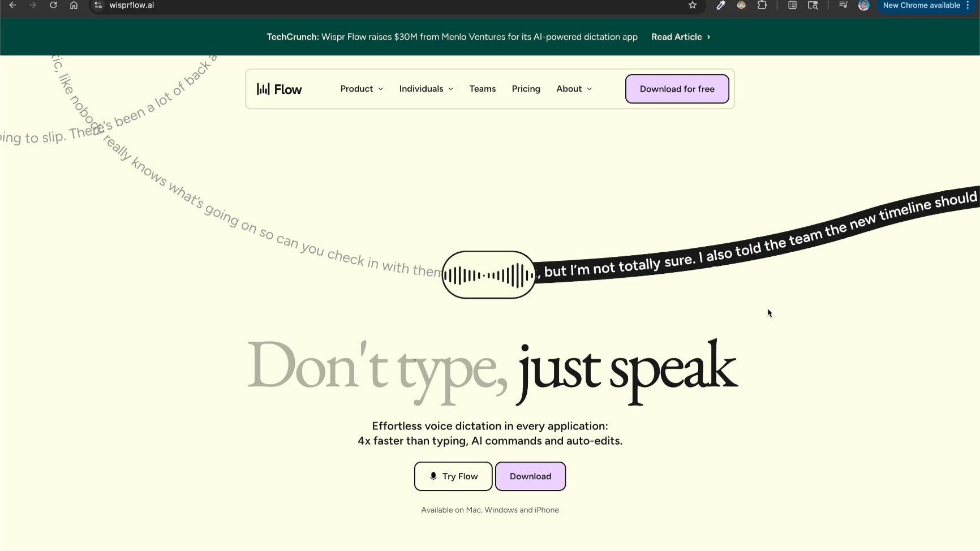This screenshot has width=980, height=551.
Task: Click the purple Download button
Action: click(530, 476)
